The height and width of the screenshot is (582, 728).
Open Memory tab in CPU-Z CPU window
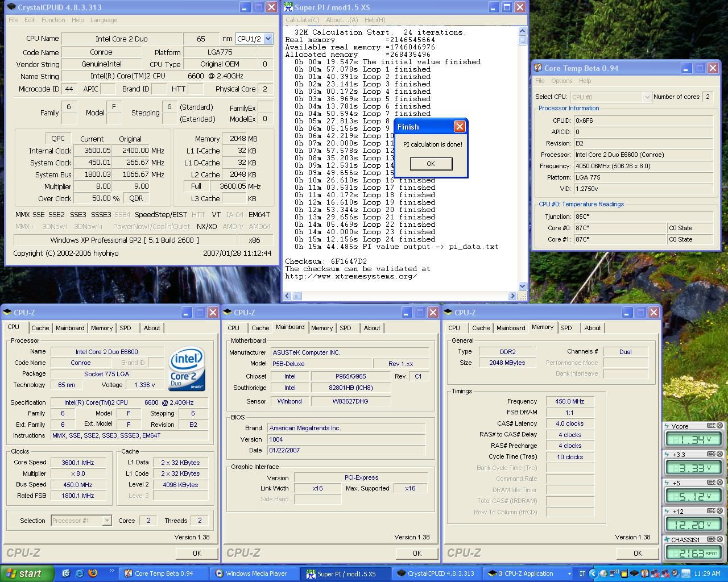pos(102,328)
